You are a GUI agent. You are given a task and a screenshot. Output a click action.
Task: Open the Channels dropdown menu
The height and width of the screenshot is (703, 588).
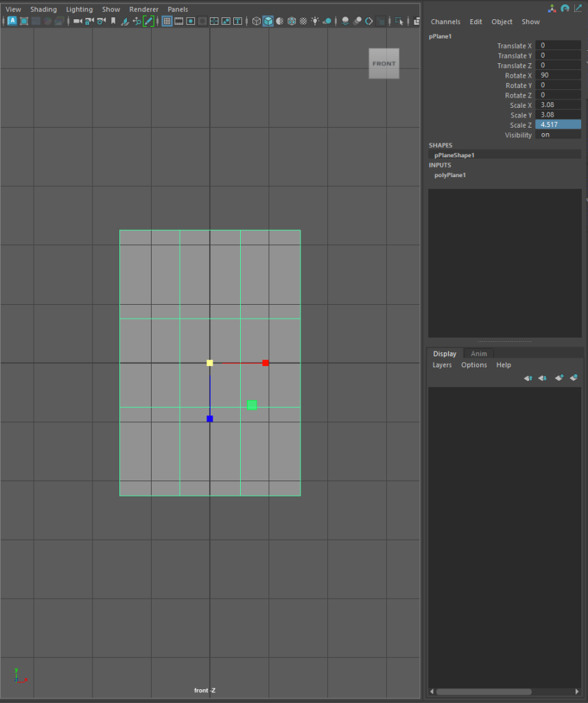click(445, 22)
